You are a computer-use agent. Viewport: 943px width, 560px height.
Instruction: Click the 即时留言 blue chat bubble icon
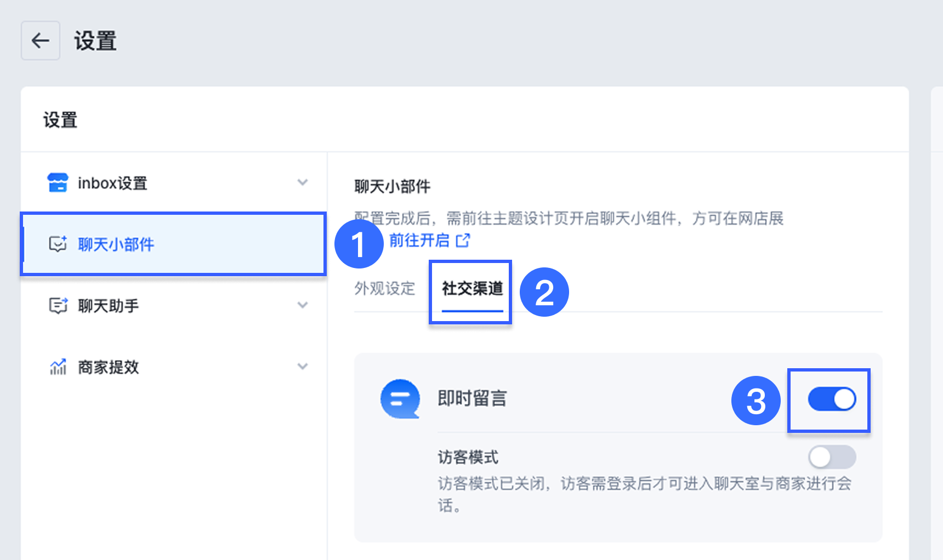pos(400,399)
